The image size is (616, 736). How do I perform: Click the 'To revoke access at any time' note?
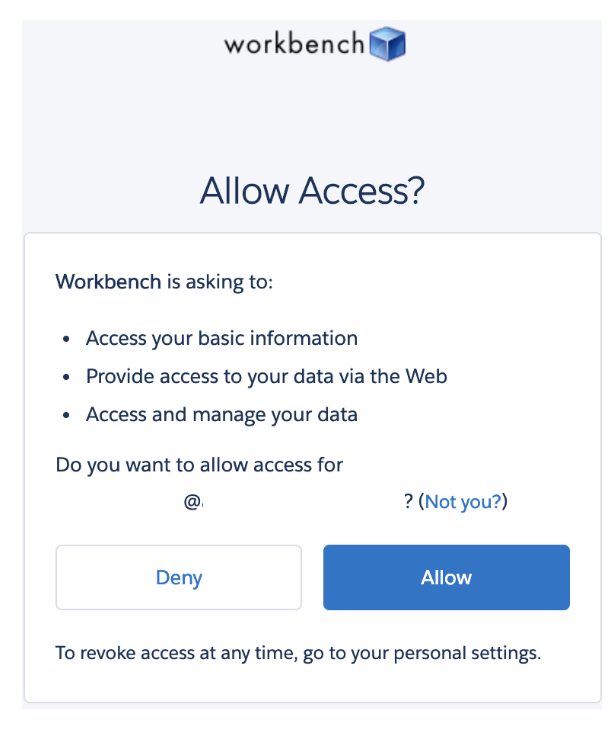(298, 653)
